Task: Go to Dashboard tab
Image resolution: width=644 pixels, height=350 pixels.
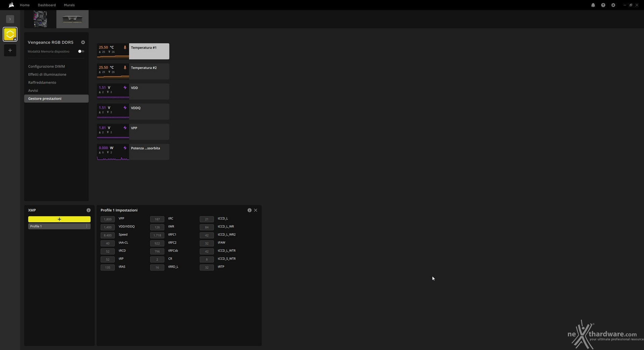Action: (47, 5)
